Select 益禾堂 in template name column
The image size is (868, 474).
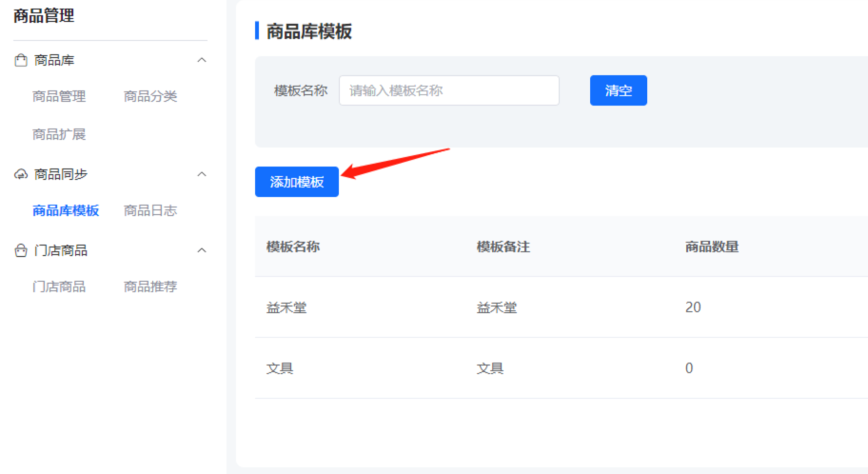[x=286, y=307]
